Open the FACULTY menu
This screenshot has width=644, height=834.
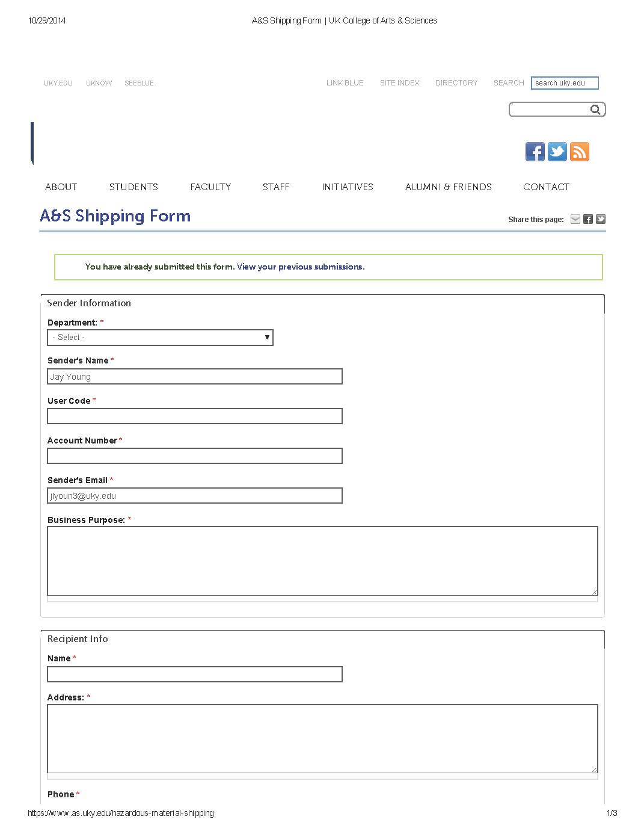pos(210,187)
